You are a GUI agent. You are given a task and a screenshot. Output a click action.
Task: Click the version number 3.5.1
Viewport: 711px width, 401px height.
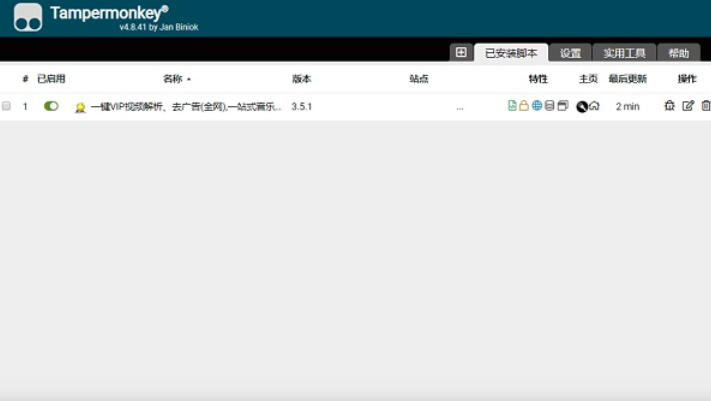[302, 107]
